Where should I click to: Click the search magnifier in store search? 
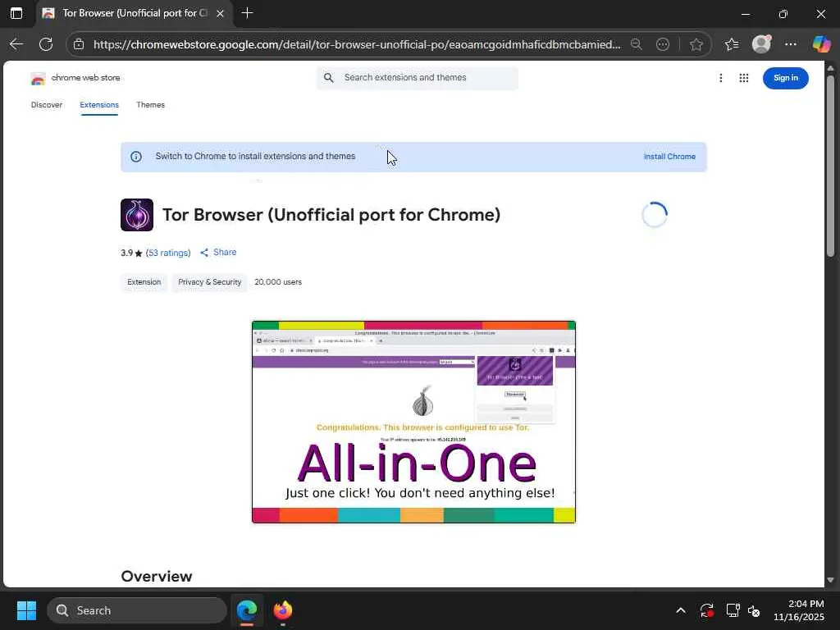click(328, 78)
